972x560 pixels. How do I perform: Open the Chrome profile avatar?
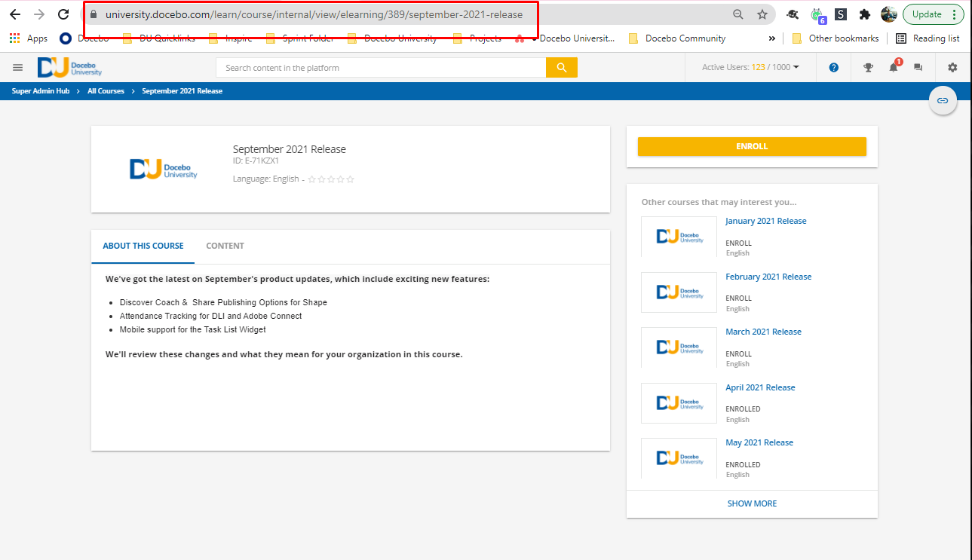click(x=889, y=14)
